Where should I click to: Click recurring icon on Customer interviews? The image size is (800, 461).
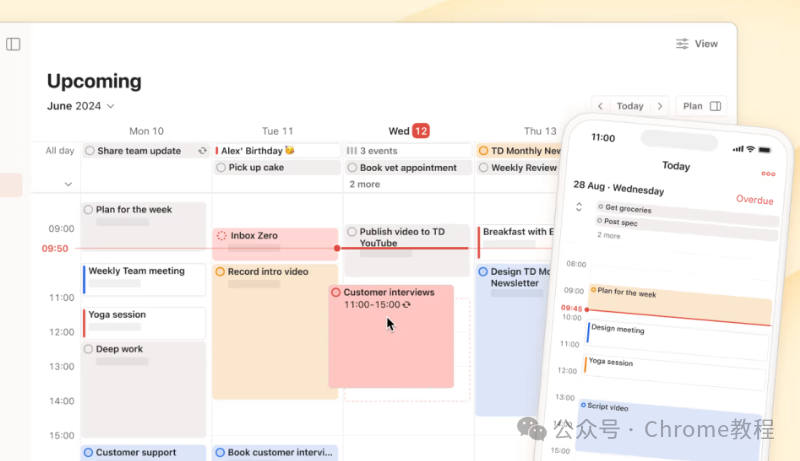[407, 305]
